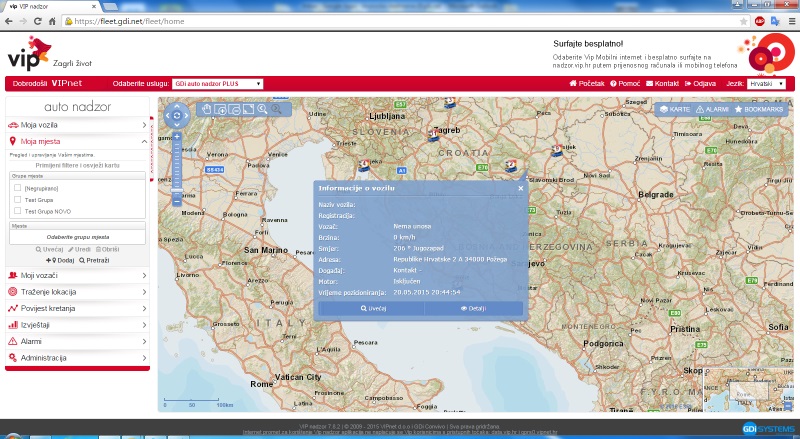Image resolution: width=800 pixels, height=439 pixels.
Task: Click the plus button on zoom control
Action: coord(177,135)
